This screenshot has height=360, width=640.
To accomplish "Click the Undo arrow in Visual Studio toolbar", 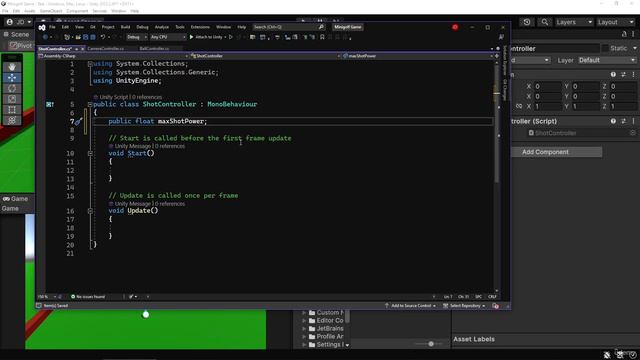I will tap(103, 37).
